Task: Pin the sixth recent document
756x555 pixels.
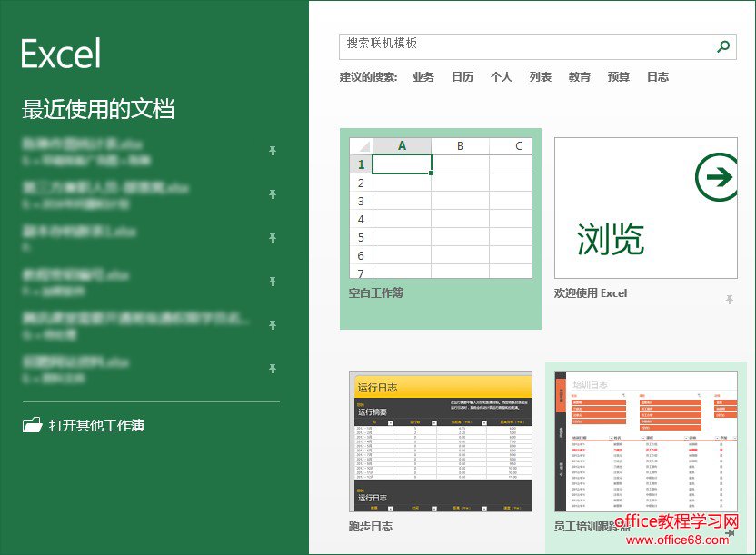Action: coord(273,369)
